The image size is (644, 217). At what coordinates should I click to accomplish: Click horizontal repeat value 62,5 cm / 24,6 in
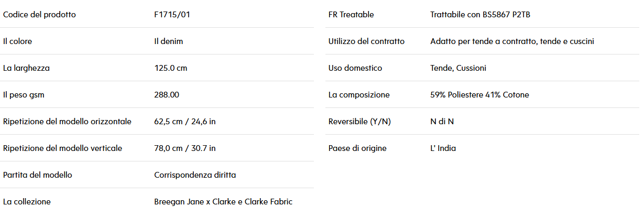point(185,122)
